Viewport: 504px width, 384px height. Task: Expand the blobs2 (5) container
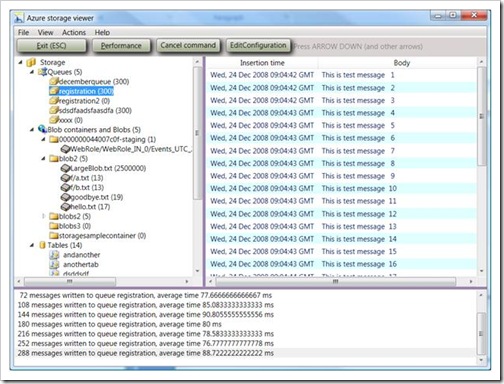[x=43, y=216]
